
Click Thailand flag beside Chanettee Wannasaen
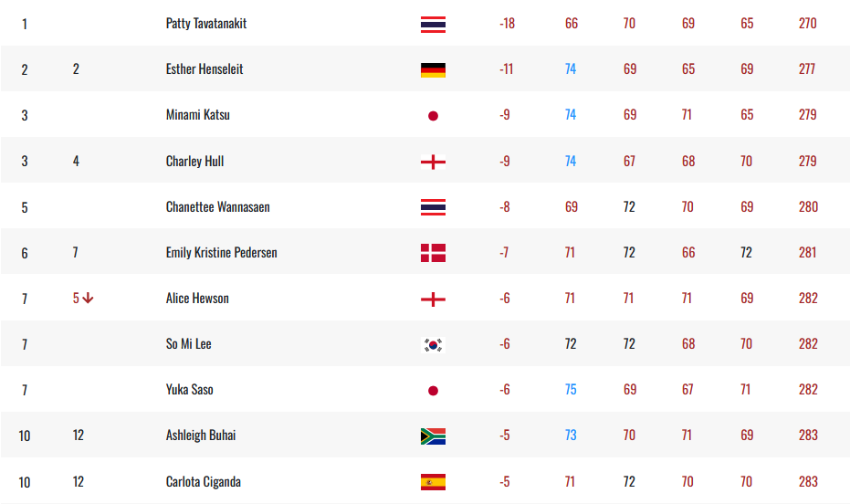[433, 207]
